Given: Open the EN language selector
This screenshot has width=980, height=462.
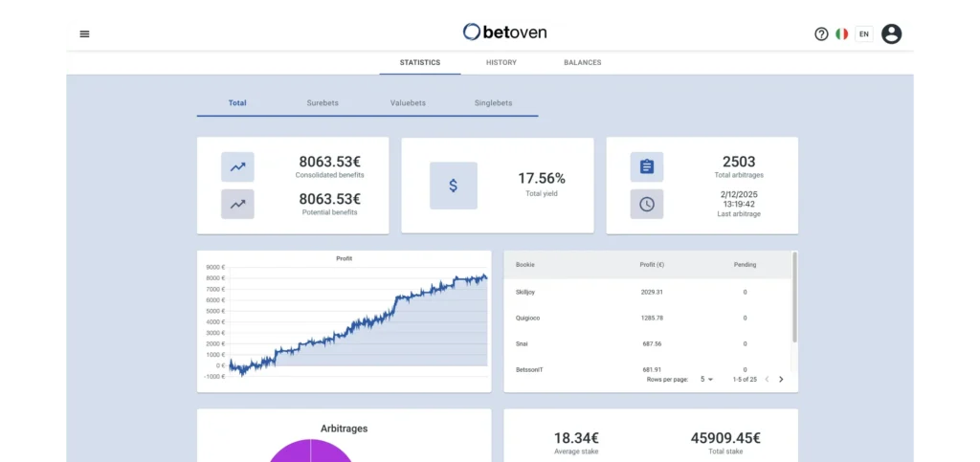Looking at the screenshot, I should (x=864, y=33).
